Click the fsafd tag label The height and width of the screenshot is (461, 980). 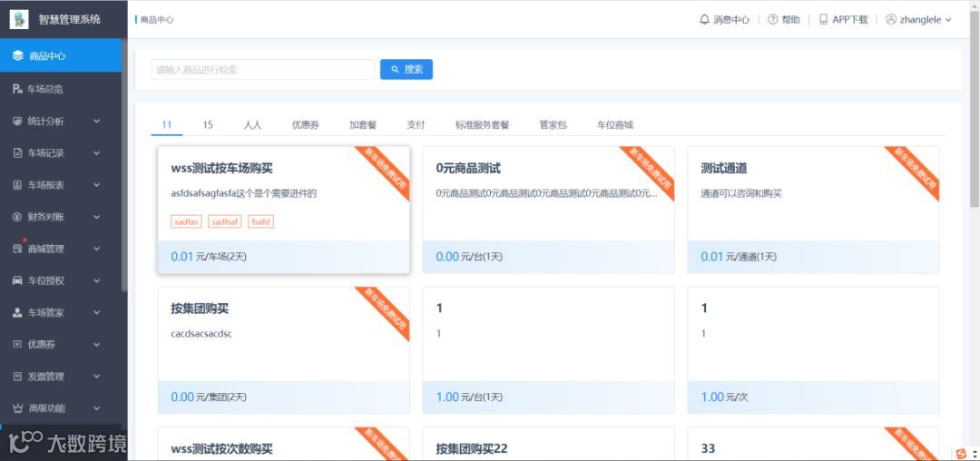pos(260,221)
